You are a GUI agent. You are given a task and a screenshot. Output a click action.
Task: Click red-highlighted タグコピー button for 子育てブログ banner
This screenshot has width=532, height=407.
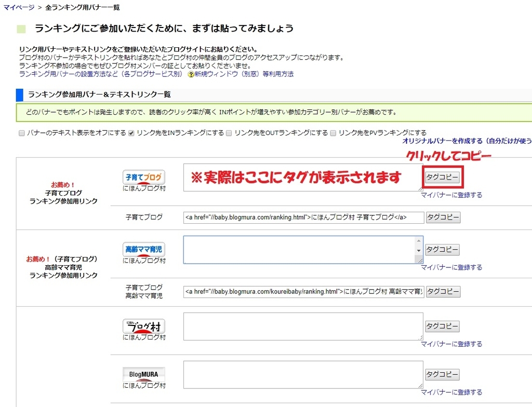click(x=443, y=177)
